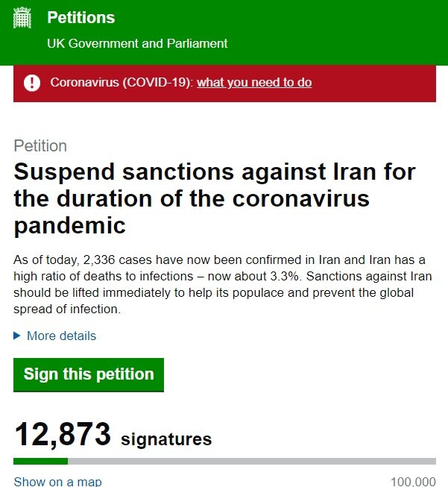Viewport: 448px width, 487px height.
Task: Click the grey unfilled part of progress bar
Action: point(252,461)
